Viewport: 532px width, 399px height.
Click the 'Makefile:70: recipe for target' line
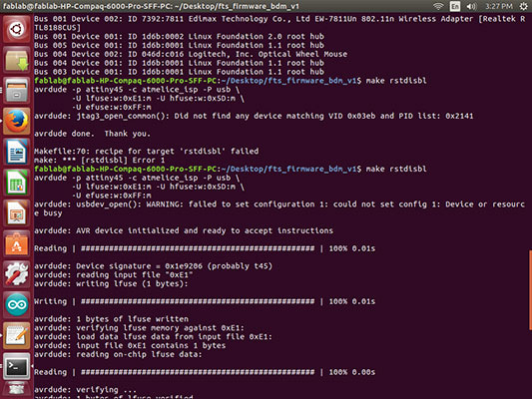click(x=147, y=152)
